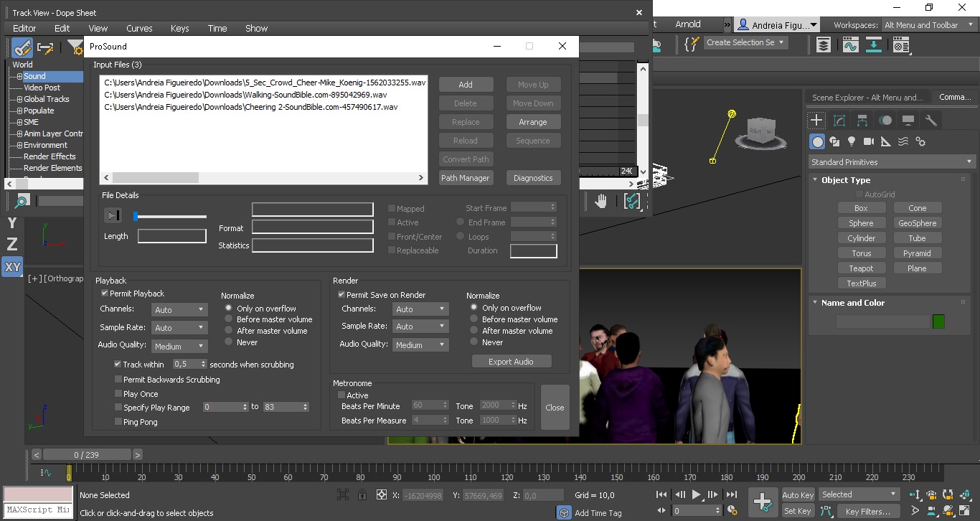Click the Play Animation button
The width and height of the screenshot is (980, 521).
[696, 494]
